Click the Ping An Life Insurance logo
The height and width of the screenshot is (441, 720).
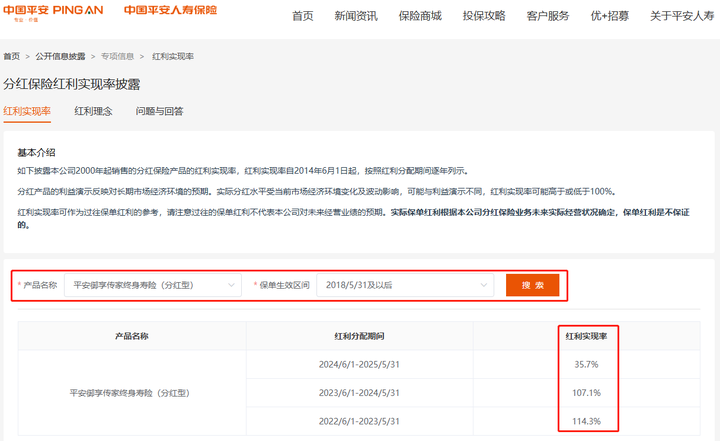[170, 11]
